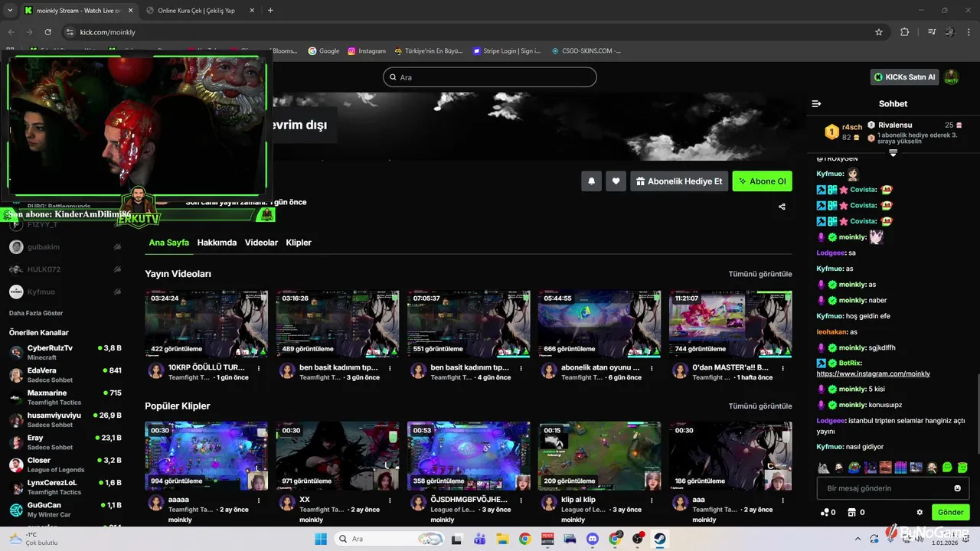Image resolution: width=980 pixels, height=551 pixels.
Task: Open EdaVera recommended channel
Action: [65, 375]
